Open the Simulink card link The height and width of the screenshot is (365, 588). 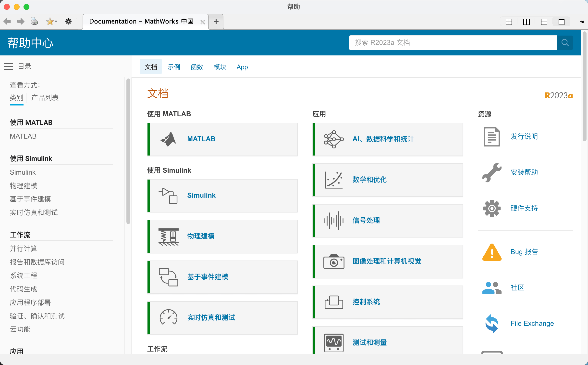click(201, 195)
